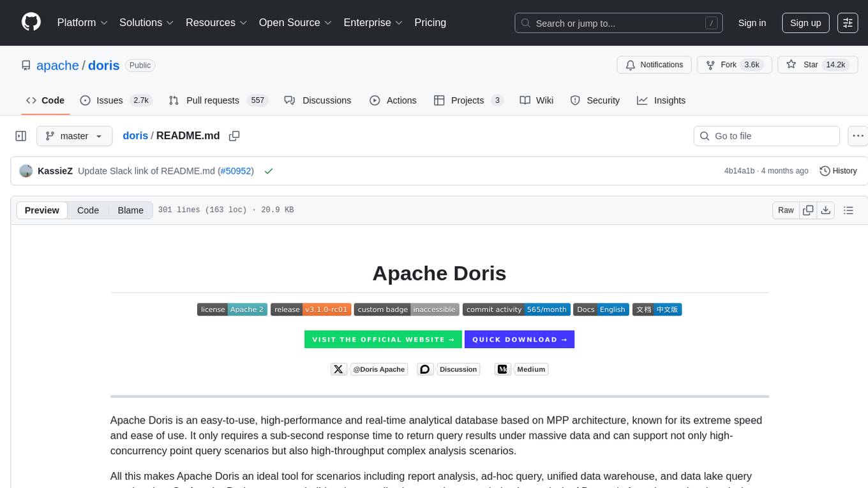Switch to the Issues tab

click(115, 100)
